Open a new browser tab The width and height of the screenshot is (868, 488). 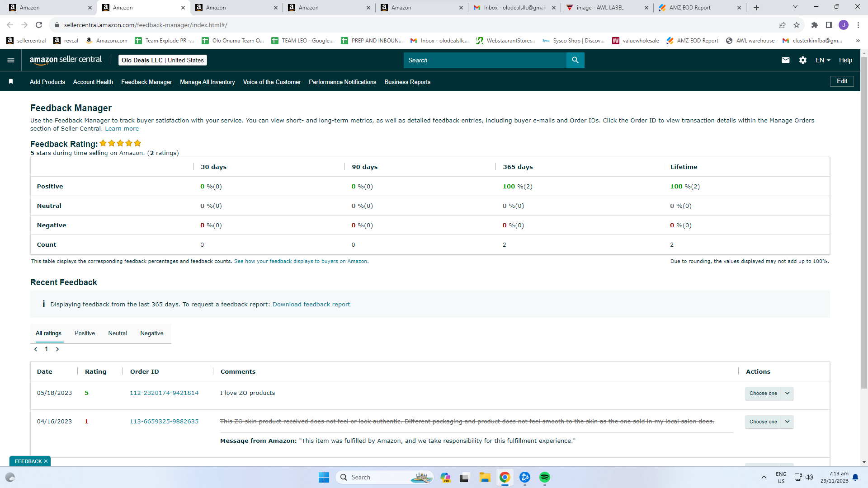(x=756, y=8)
